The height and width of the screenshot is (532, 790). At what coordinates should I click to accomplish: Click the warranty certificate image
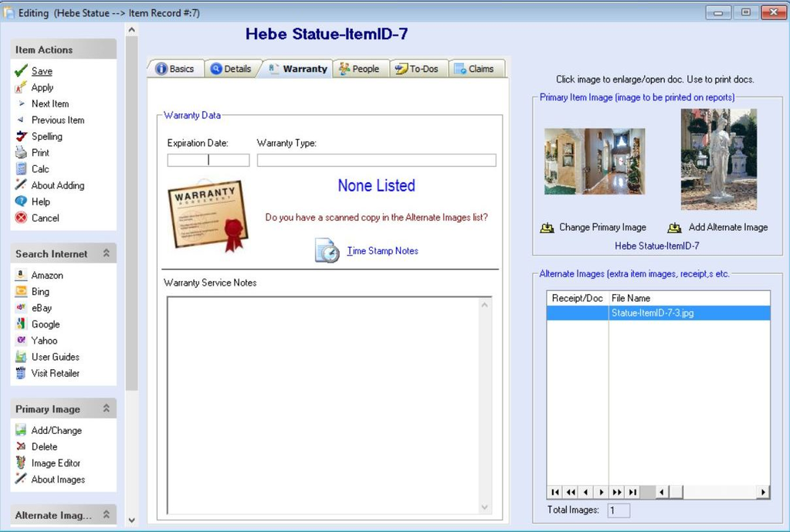[208, 215]
